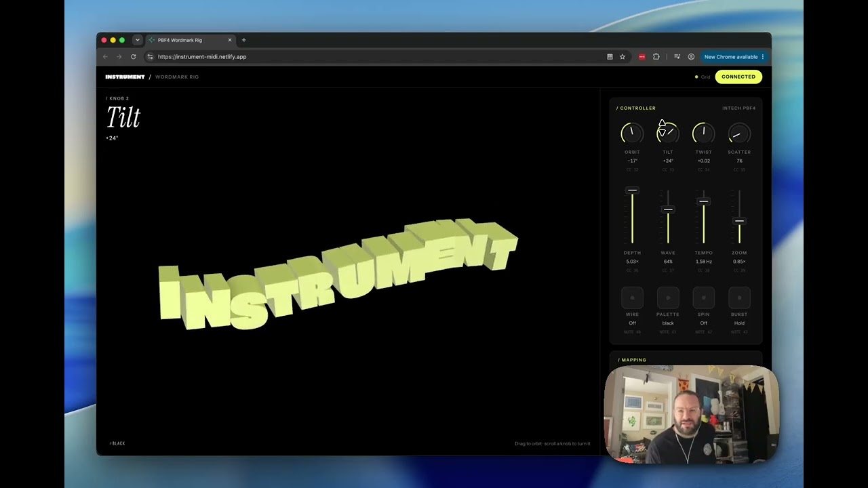The image size is (868, 488).
Task: Go forward in browser history
Action: point(119,57)
